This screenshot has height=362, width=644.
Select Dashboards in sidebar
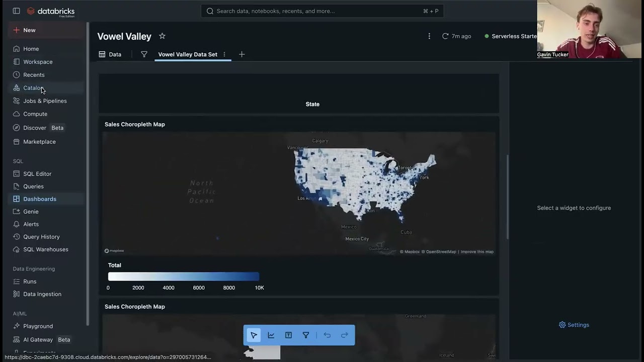coord(47,199)
